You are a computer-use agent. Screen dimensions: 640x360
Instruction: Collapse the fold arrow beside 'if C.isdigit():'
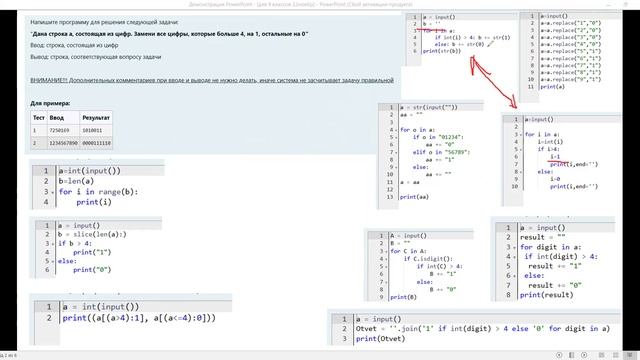tap(387, 259)
